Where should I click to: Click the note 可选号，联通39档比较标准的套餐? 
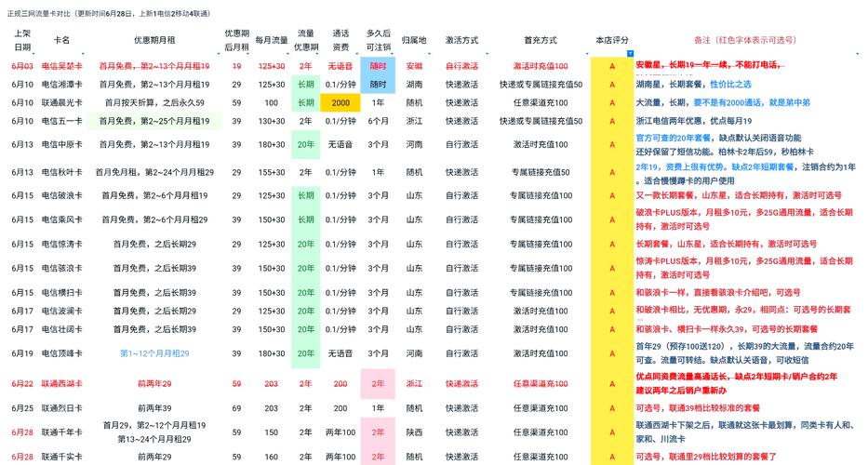[x=698, y=408]
